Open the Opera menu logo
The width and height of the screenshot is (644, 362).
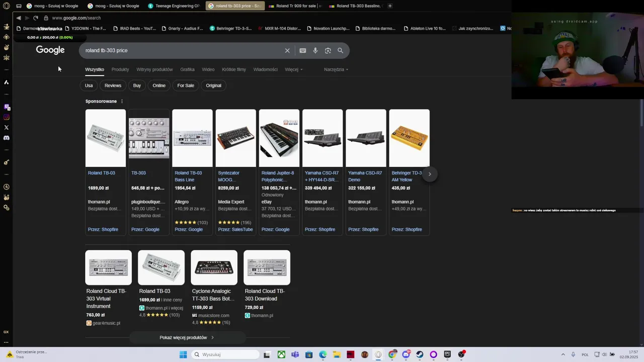(6, 6)
